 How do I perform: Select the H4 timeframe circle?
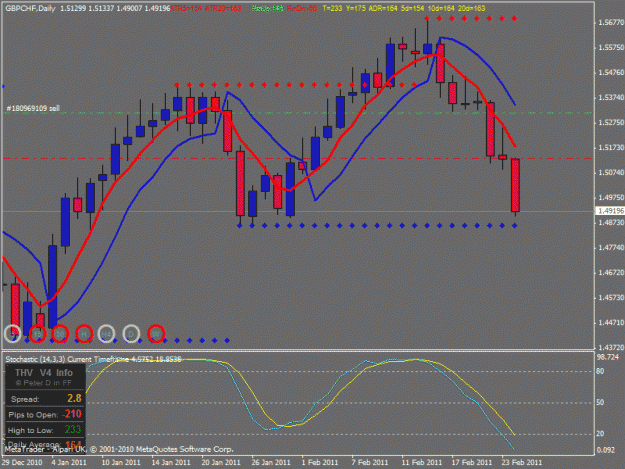[x=106, y=334]
